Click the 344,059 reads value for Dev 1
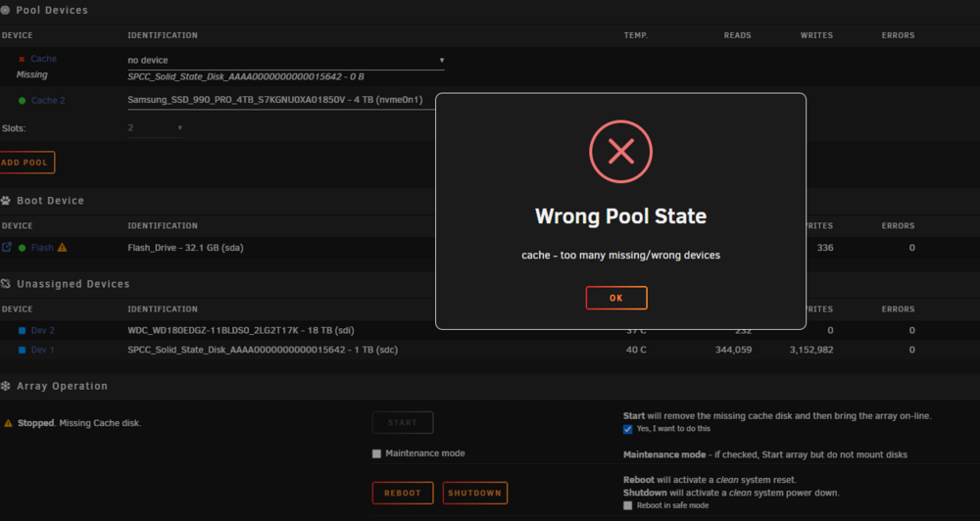Viewport: 980px width, 521px height. (x=734, y=350)
